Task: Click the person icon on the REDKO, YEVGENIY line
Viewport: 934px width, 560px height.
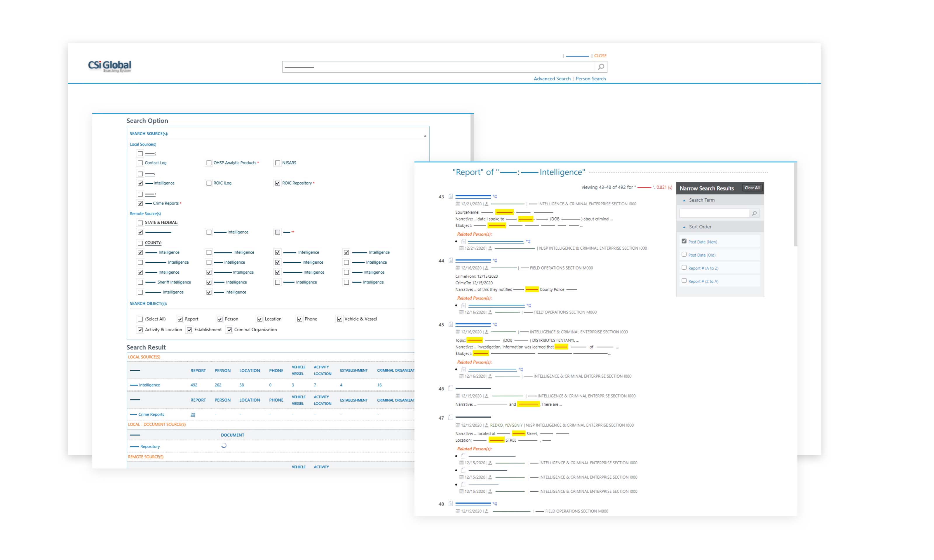Action: pyautogui.click(x=487, y=425)
